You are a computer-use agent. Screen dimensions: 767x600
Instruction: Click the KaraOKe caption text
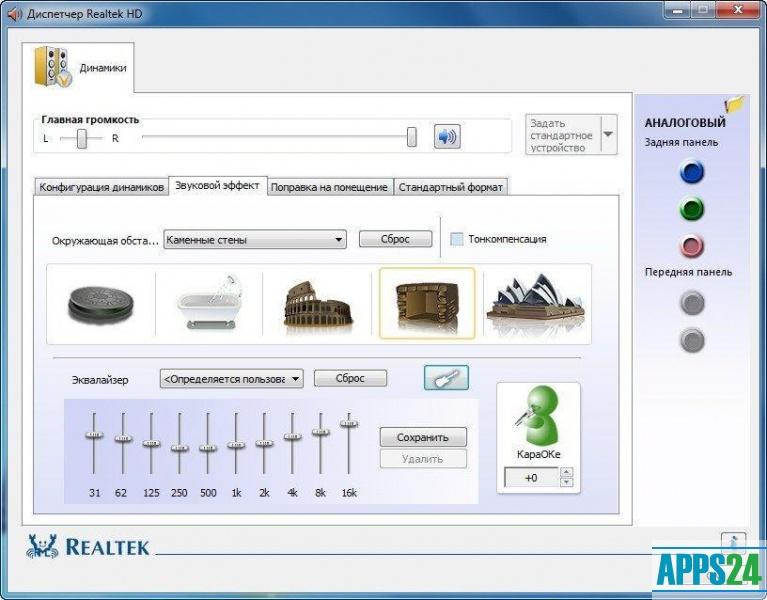point(538,454)
